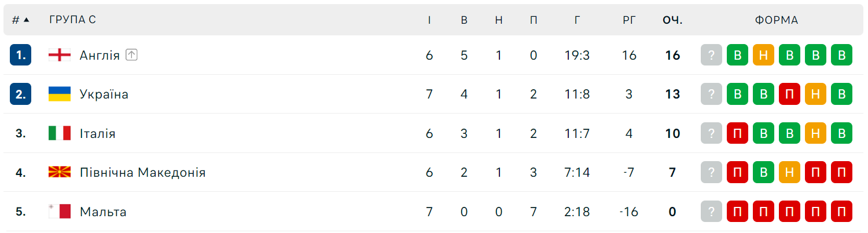Viewport: 868px width, 233px height.
Task: Sort standings by ОЧ. points column
Action: (x=672, y=20)
